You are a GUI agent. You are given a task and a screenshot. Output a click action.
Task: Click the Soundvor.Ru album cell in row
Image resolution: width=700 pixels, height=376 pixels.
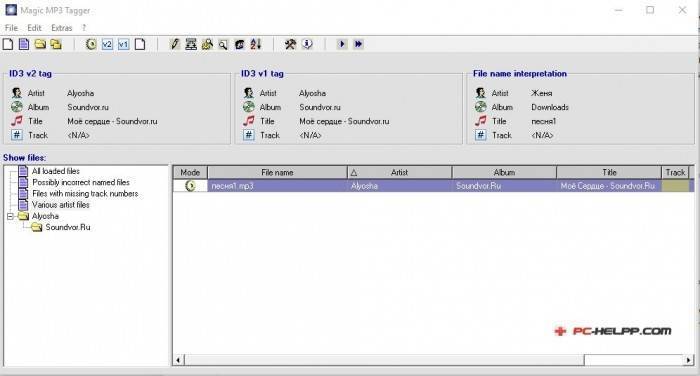[504, 186]
